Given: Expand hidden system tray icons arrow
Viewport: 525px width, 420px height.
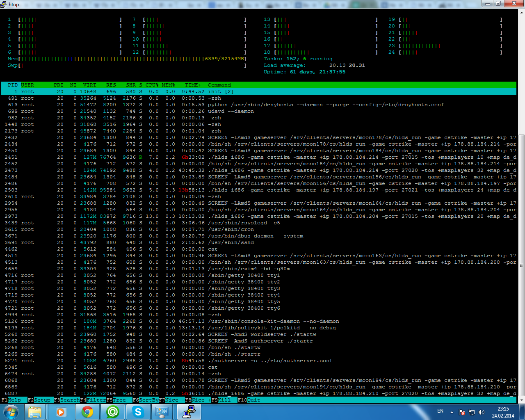Looking at the screenshot, I should coord(452,412).
